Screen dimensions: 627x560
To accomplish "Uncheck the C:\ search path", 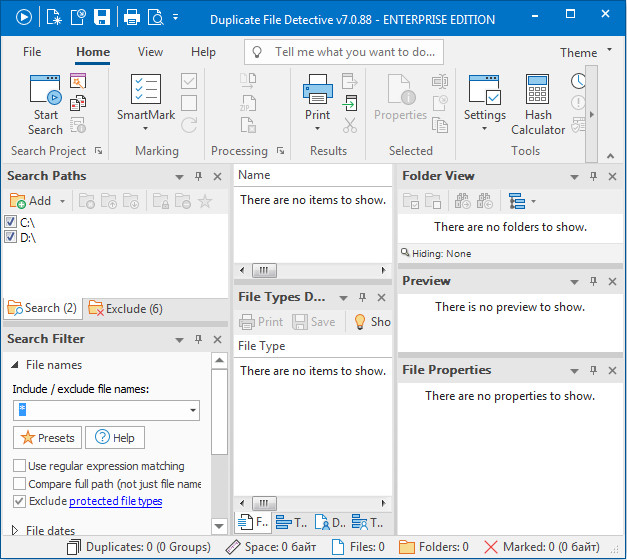I will pos(11,222).
